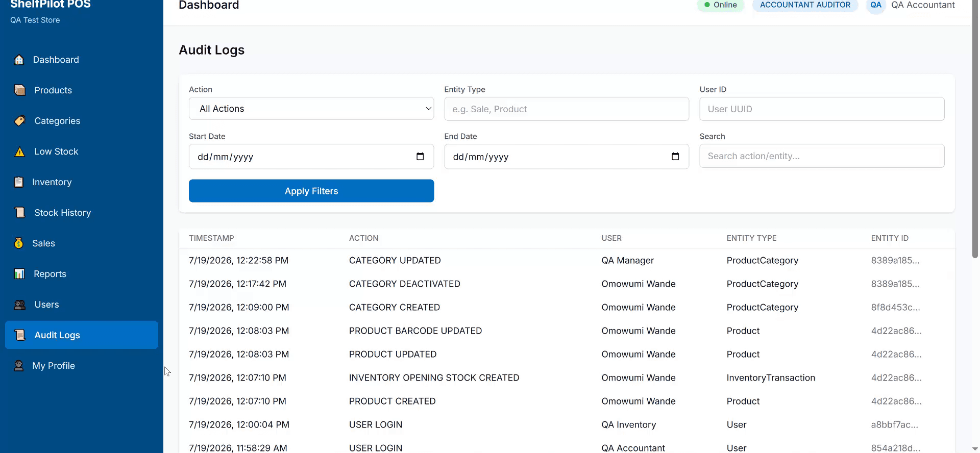Image resolution: width=980 pixels, height=453 pixels.
Task: Go to Users management
Action: click(82, 305)
